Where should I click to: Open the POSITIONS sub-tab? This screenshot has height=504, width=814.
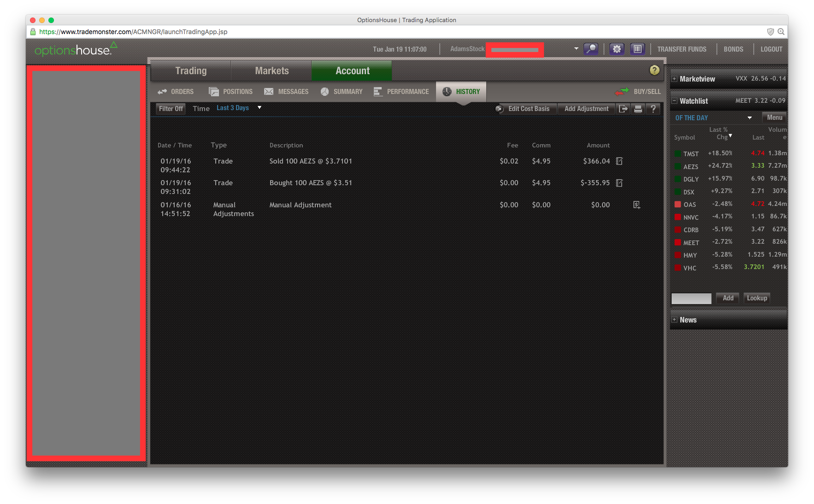coord(230,92)
